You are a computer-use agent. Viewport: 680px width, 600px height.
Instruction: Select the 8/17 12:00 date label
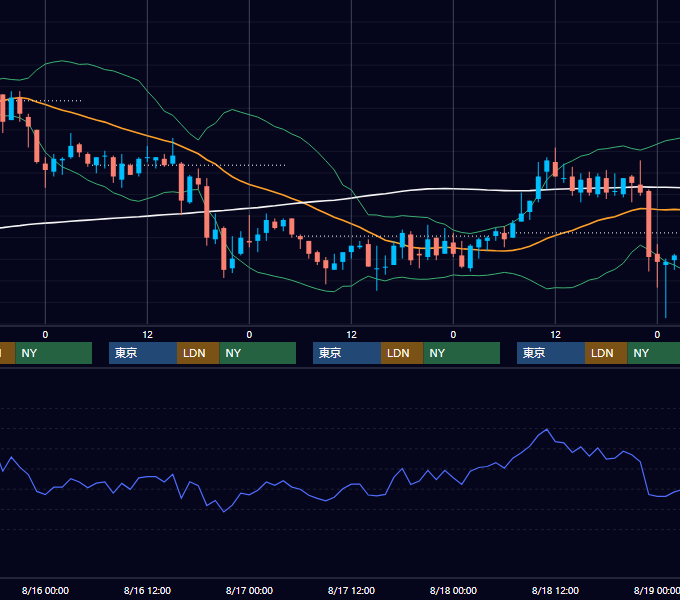pos(351,590)
